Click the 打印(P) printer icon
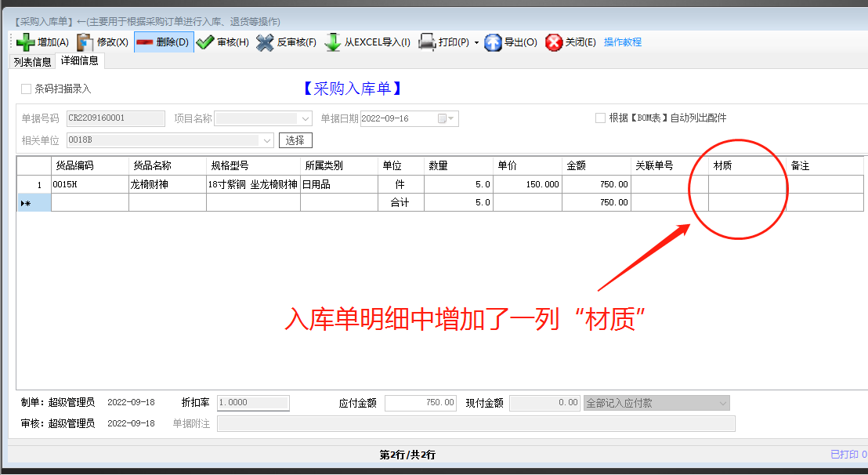Viewport: 868px width, 475px height. [x=427, y=42]
